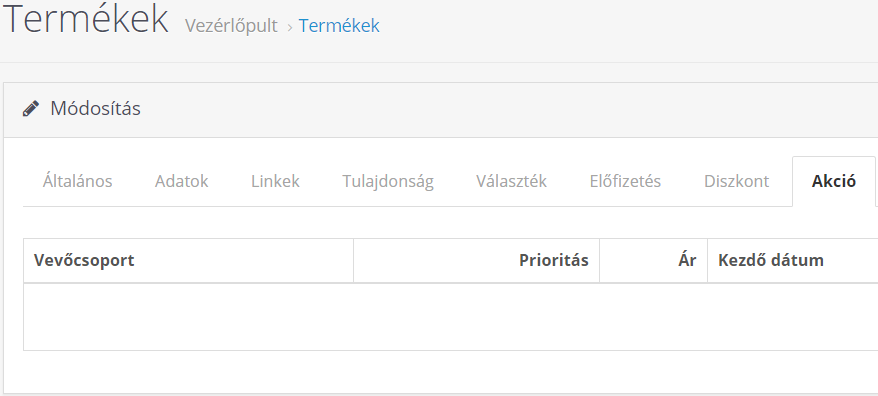
Task: Click the Kezdő dátum column header
Action: 792,260
